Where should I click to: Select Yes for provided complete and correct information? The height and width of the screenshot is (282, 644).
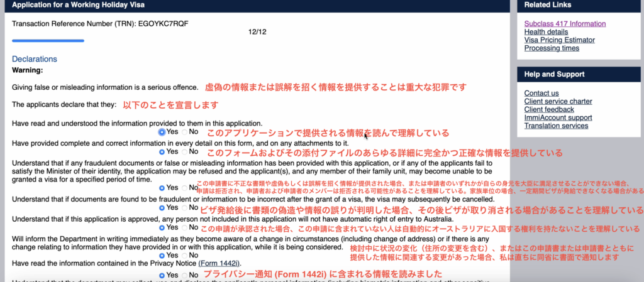[x=163, y=152]
